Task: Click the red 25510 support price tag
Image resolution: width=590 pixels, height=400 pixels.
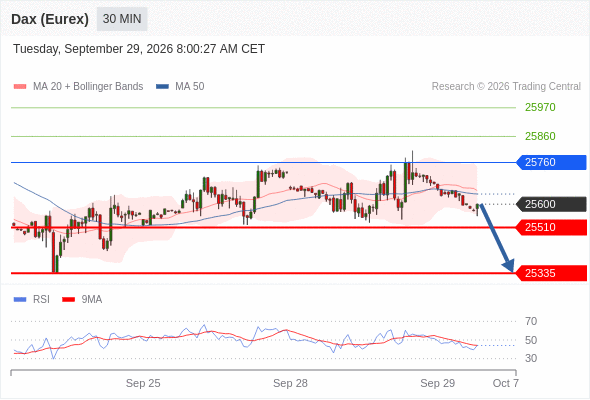Action: (552, 227)
